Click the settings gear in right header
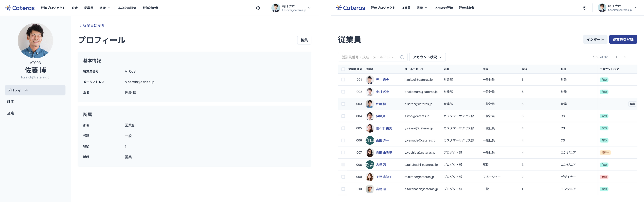This screenshot has width=644, height=202. coord(585,8)
